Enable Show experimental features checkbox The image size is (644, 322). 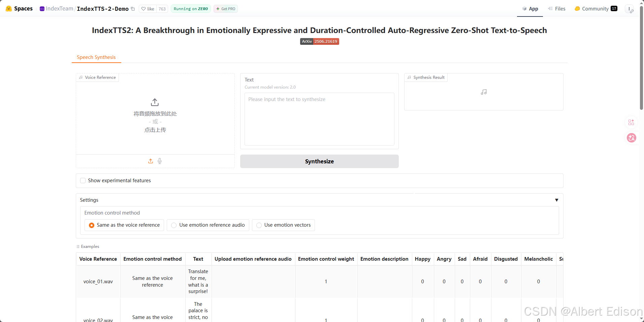(x=83, y=181)
